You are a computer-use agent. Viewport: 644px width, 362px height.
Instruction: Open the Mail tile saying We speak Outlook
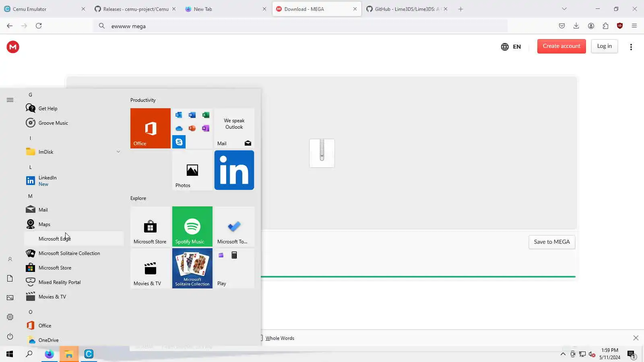[234, 128]
